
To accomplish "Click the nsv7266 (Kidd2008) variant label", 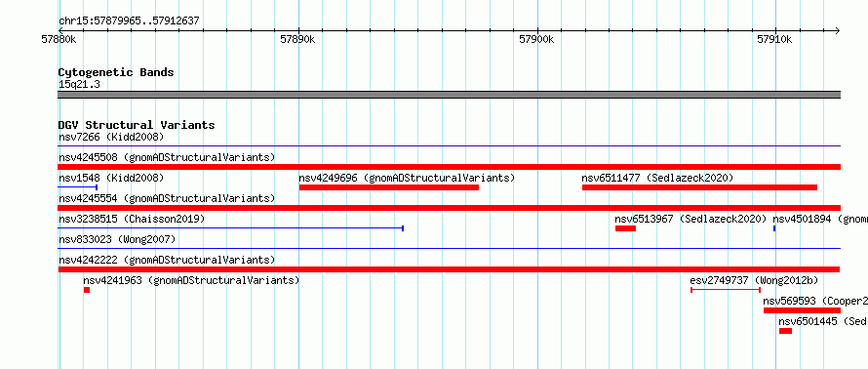I will pos(111,137).
